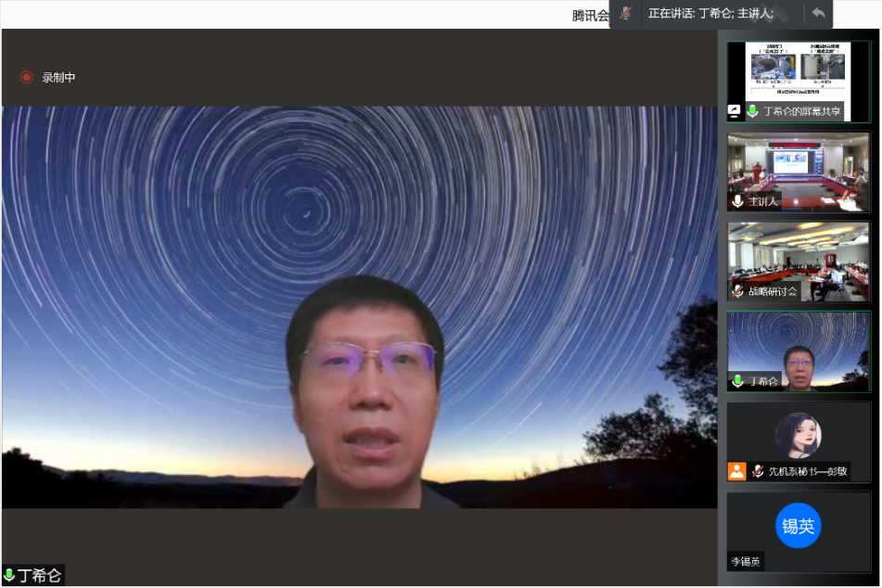882x588 pixels.
Task: Click the 先机系秘书—彭敏 avatar picture
Action: [798, 435]
